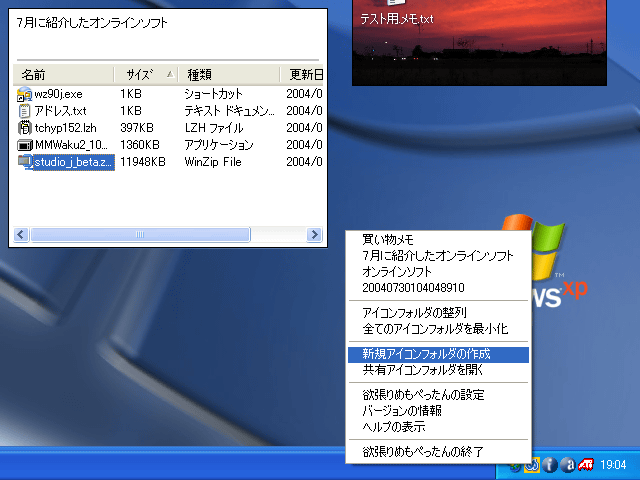This screenshot has width=640, height=480.
Task: Click the folder title 7月に紹介したオンラインソフト
Action: pyautogui.click(x=92, y=22)
